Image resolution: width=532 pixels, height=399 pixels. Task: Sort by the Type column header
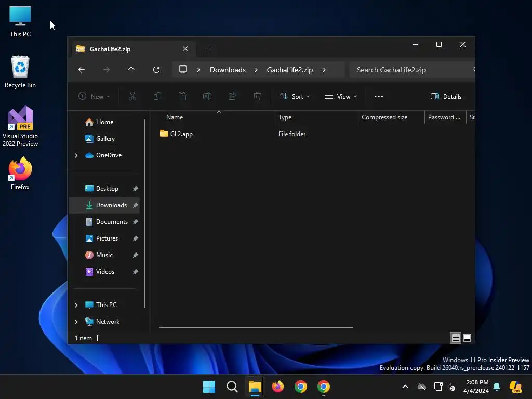coord(316,117)
